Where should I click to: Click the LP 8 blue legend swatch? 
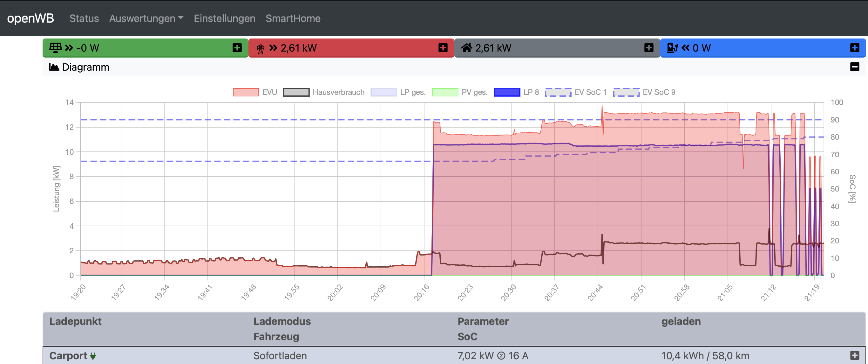pyautogui.click(x=507, y=92)
